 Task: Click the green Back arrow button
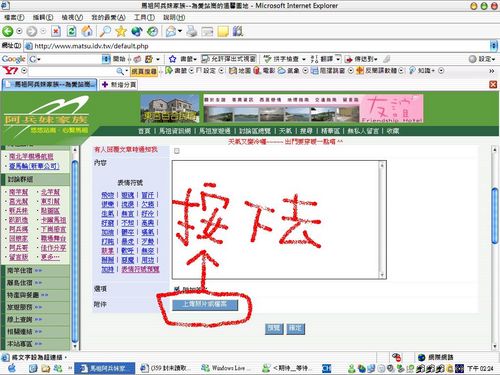click(x=8, y=31)
